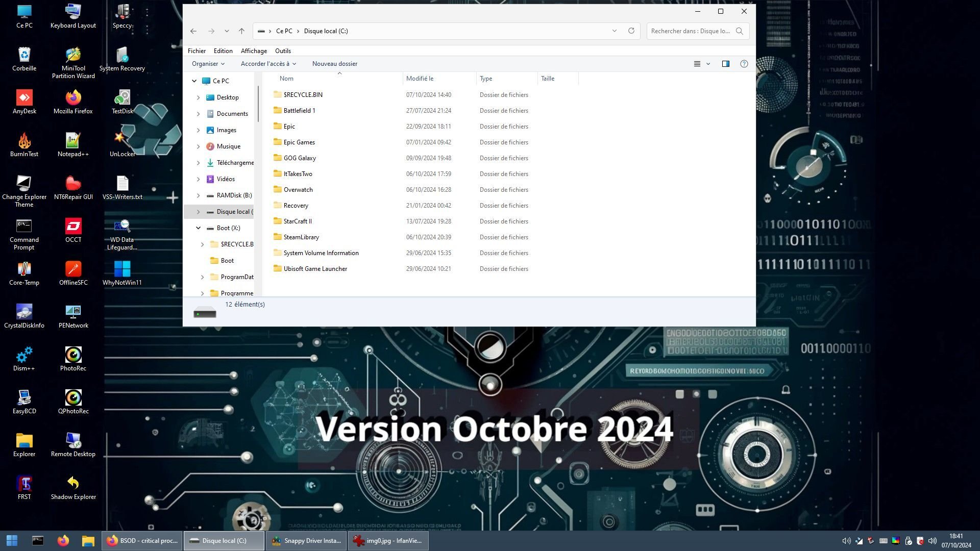980x551 pixels.
Task: Sort by Modifié le column header
Action: [439, 79]
